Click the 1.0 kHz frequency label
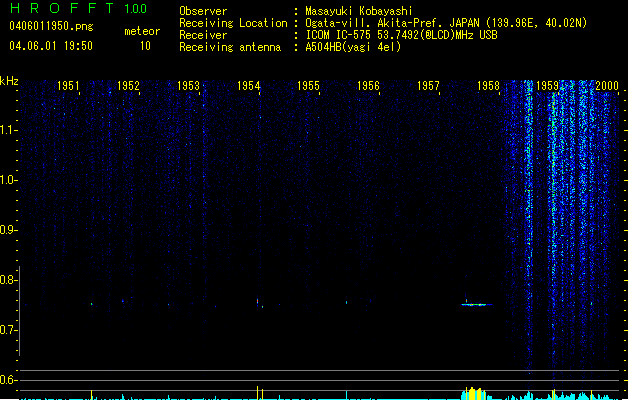The height and width of the screenshot is (400, 629). [x=8, y=180]
